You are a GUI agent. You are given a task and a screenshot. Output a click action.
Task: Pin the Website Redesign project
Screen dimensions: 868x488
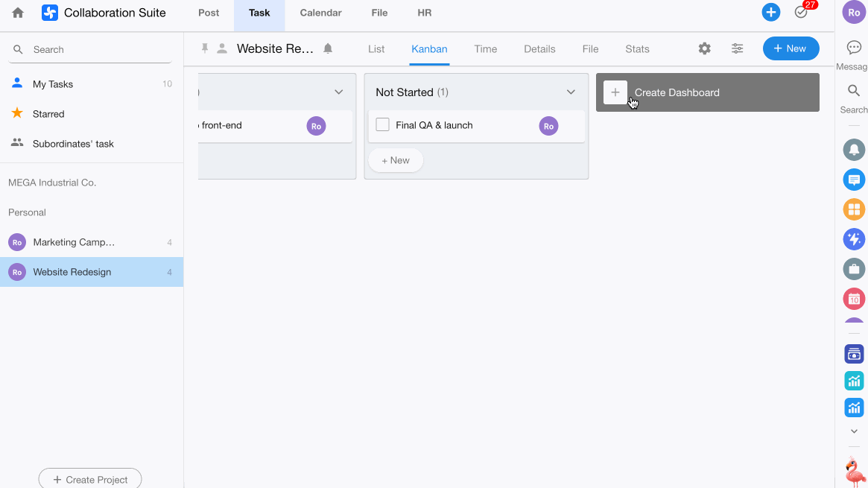(205, 48)
